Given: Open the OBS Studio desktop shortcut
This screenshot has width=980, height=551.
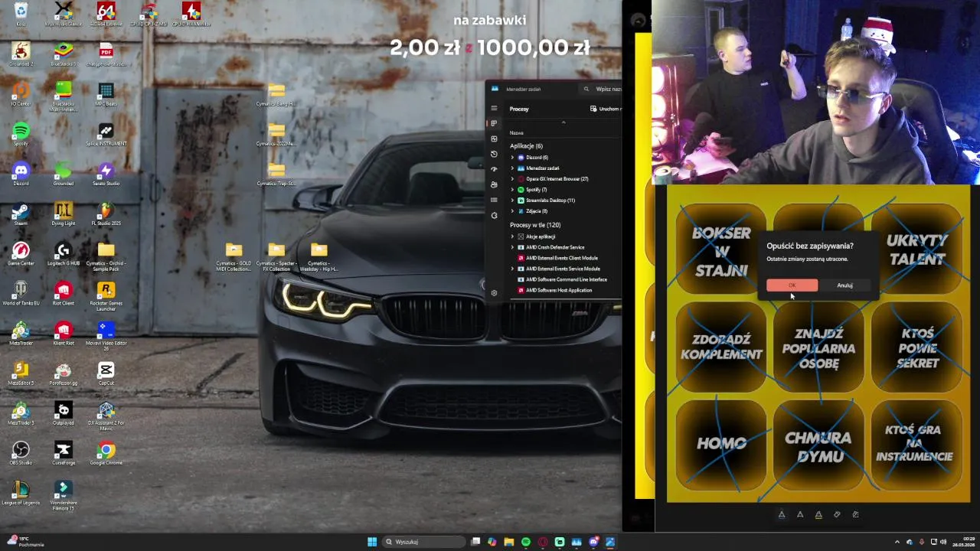Looking at the screenshot, I should pyautogui.click(x=21, y=452).
